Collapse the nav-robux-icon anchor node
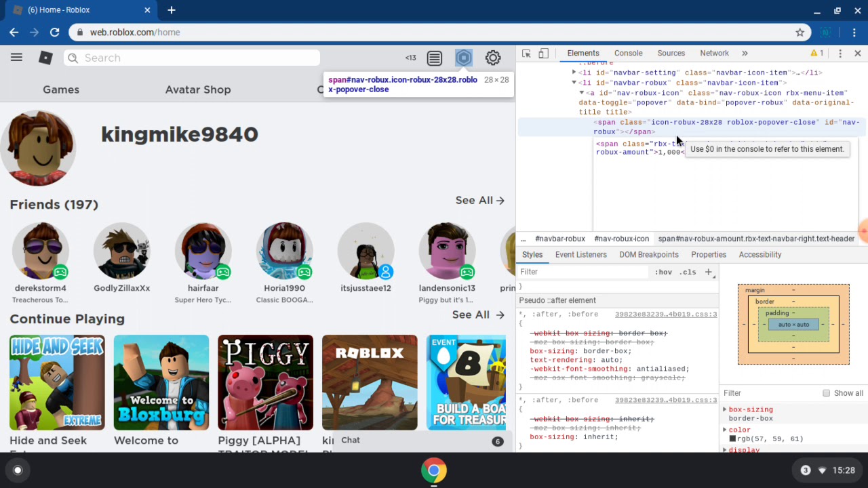This screenshot has height=488, width=868. point(581,93)
